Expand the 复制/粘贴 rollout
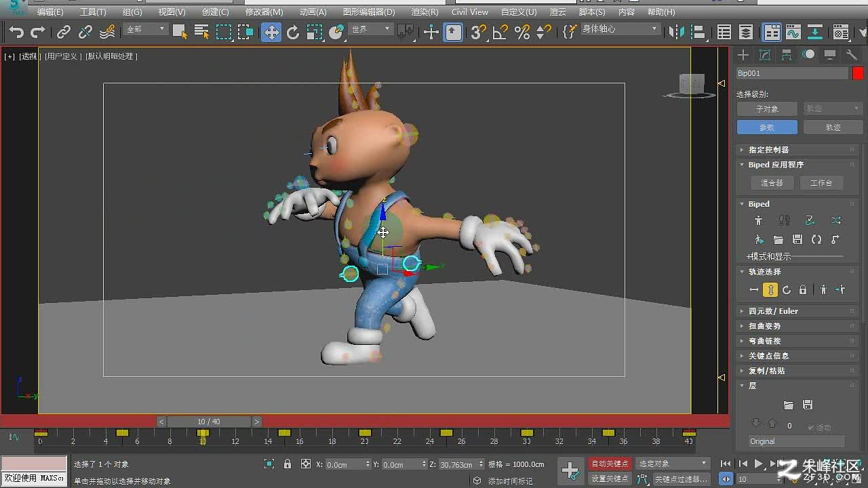 point(799,371)
